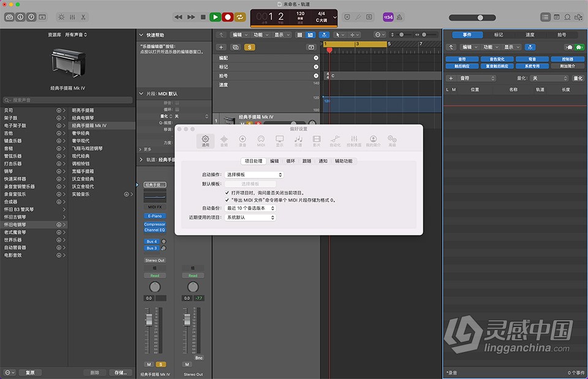Open the LCD display mode dropdown arrow
This screenshot has width=588, height=379.
pyautogui.click(x=334, y=17)
